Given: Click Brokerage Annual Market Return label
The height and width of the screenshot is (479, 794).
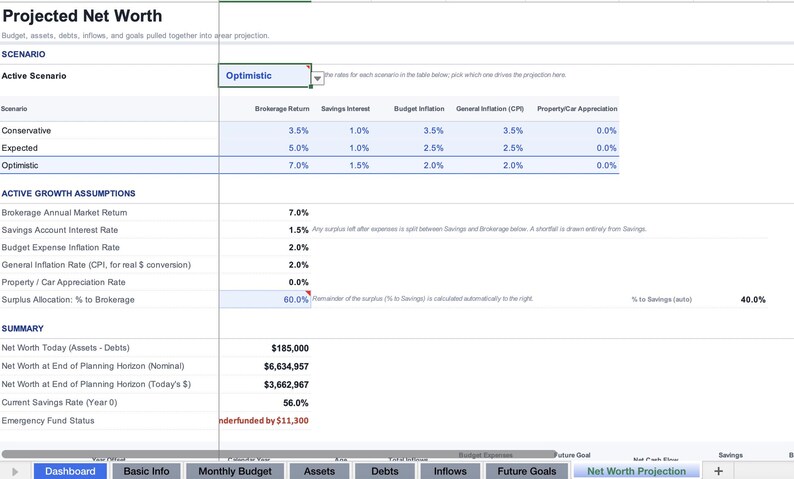Looking at the screenshot, I should tap(64, 213).
